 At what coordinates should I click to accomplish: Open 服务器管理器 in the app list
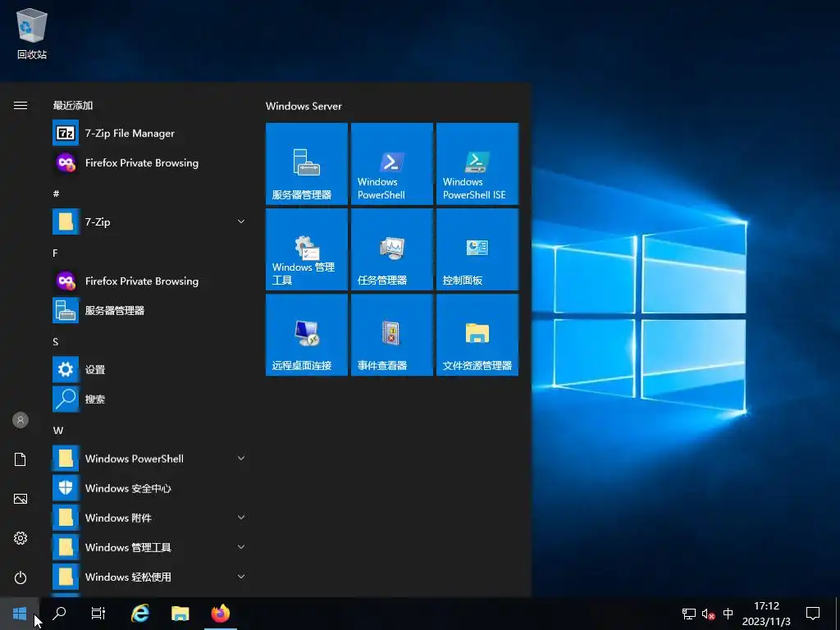(149, 311)
